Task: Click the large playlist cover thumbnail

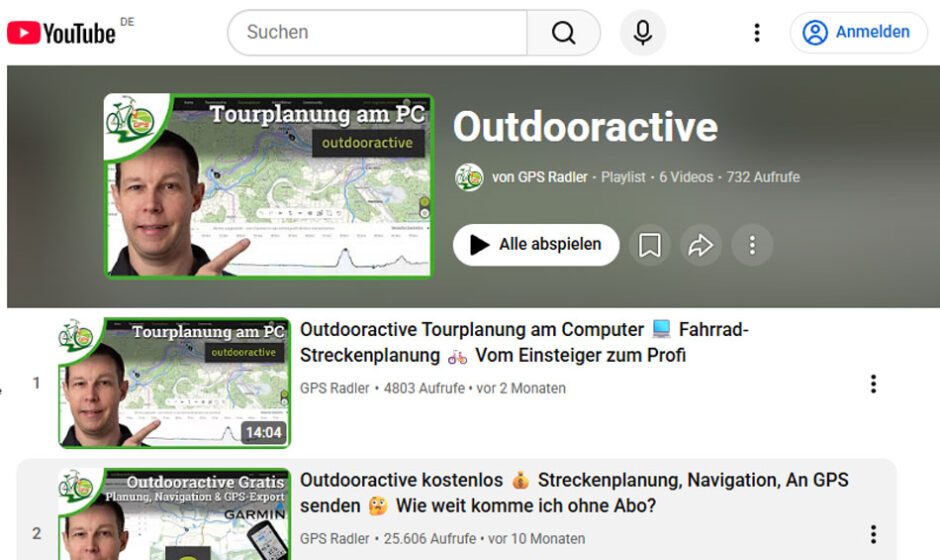Action: (x=268, y=185)
